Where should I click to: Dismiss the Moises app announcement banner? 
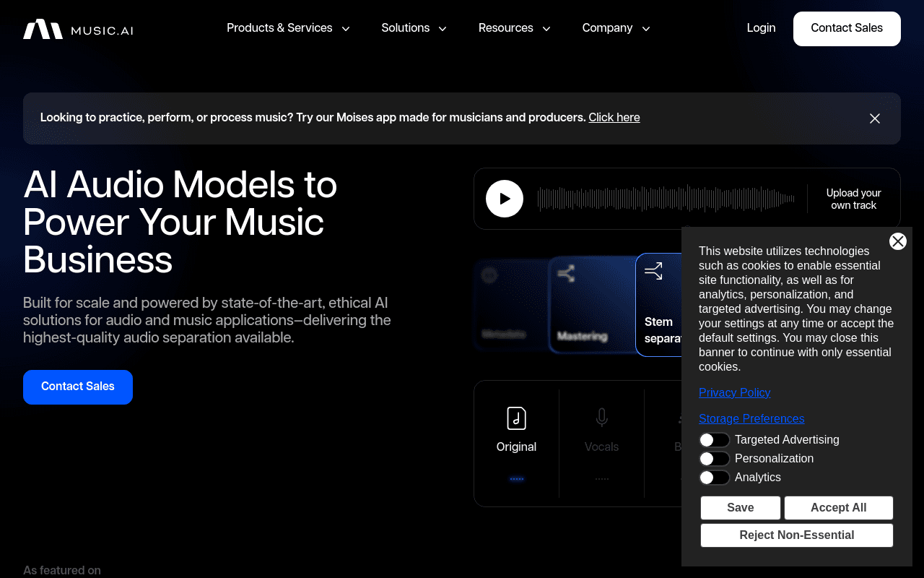[875, 118]
